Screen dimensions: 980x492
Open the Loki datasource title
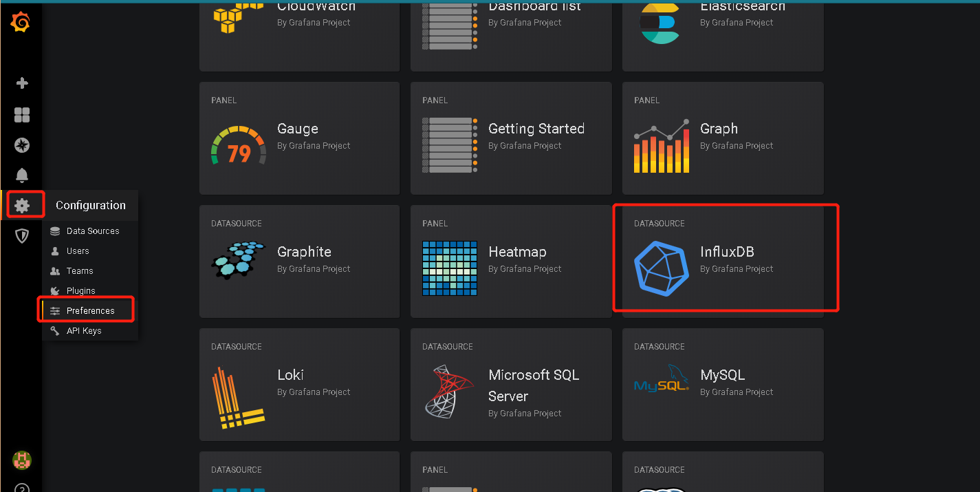point(290,375)
